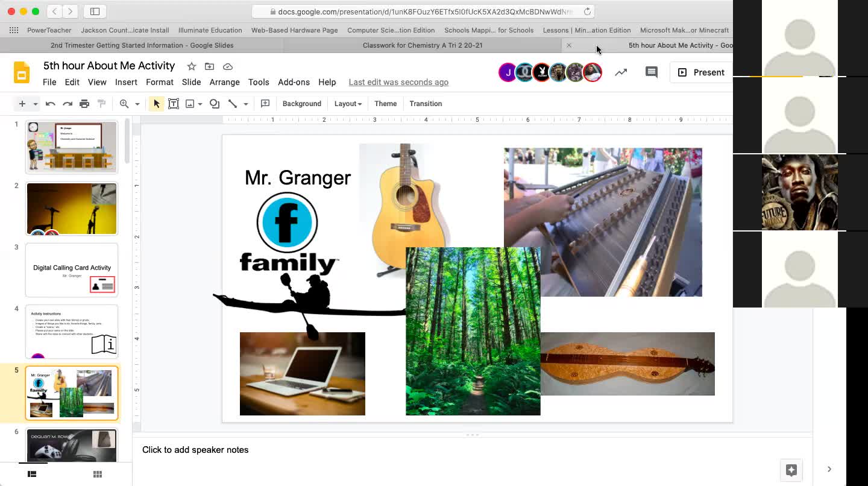Open the Theme panel

click(386, 104)
